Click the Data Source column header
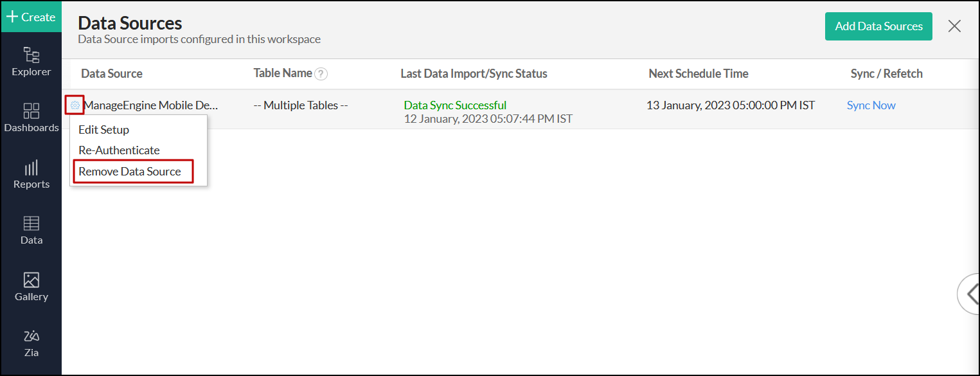 112,74
